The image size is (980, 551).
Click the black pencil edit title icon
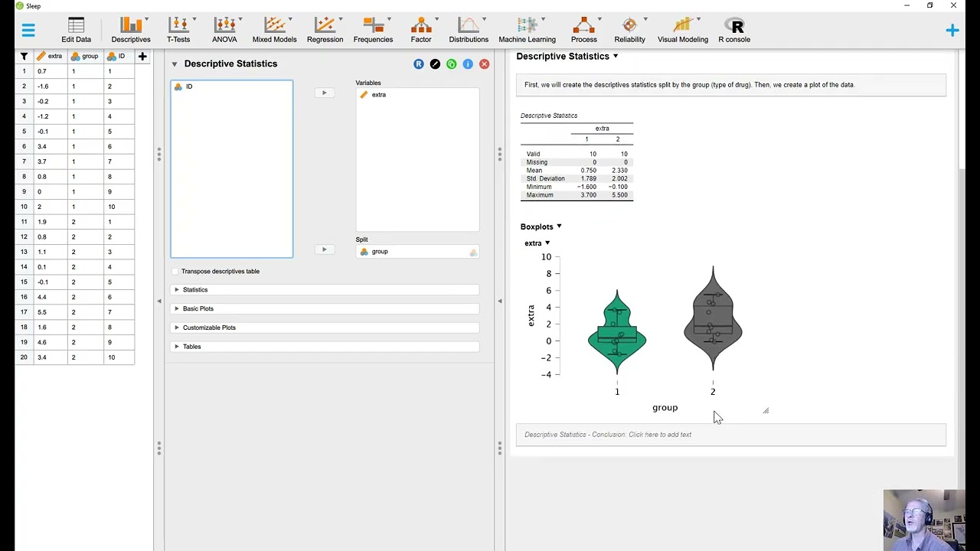tap(435, 64)
